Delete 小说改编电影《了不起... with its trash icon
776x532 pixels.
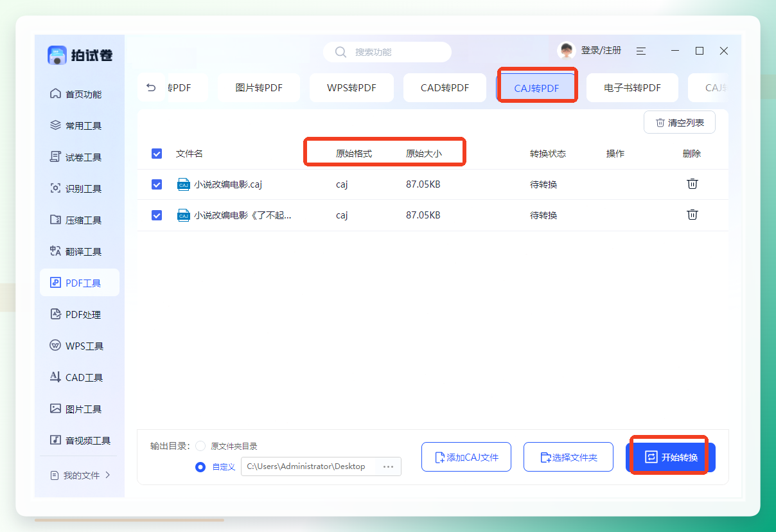pyautogui.click(x=692, y=215)
